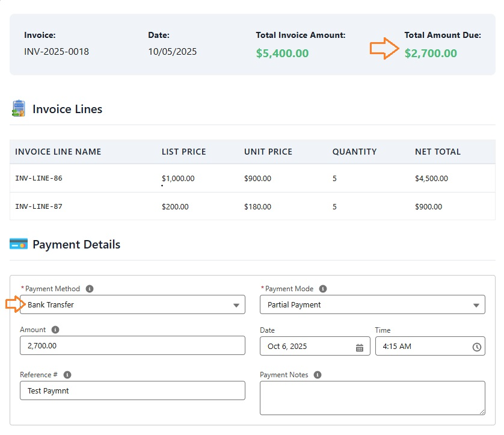The image size is (504, 435).
Task: Click the Total Amount Due value $2,700.00
Action: coord(431,53)
